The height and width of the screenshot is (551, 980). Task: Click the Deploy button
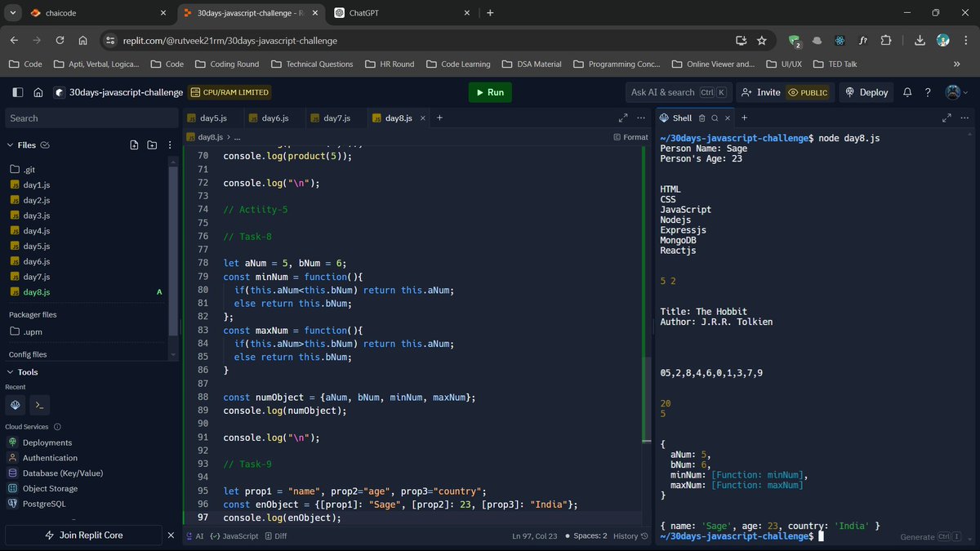pos(866,92)
